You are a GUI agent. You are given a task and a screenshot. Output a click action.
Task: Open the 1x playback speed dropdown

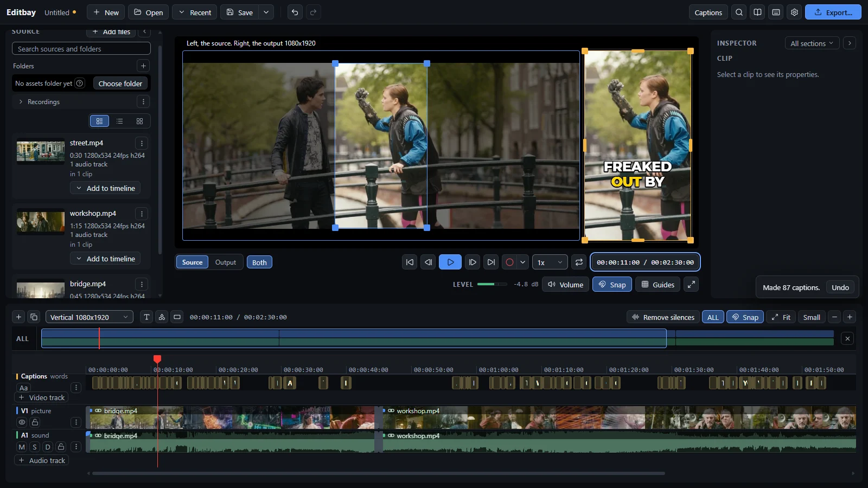point(550,262)
